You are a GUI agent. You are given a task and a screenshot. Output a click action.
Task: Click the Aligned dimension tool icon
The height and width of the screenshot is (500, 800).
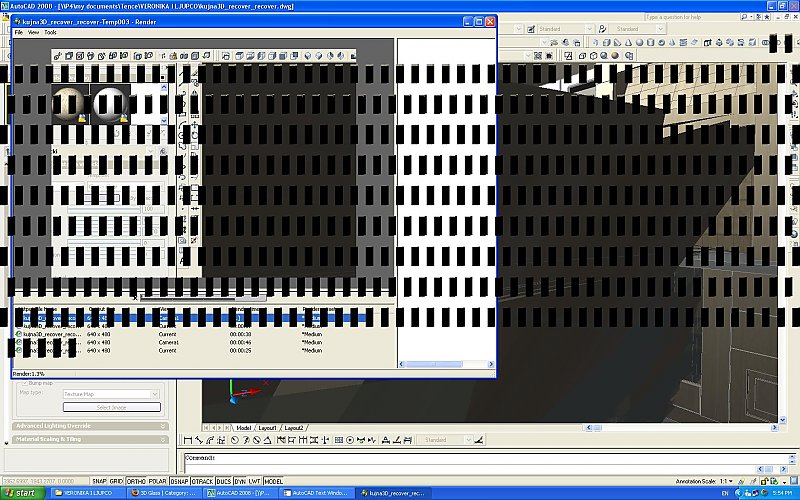click(199, 440)
